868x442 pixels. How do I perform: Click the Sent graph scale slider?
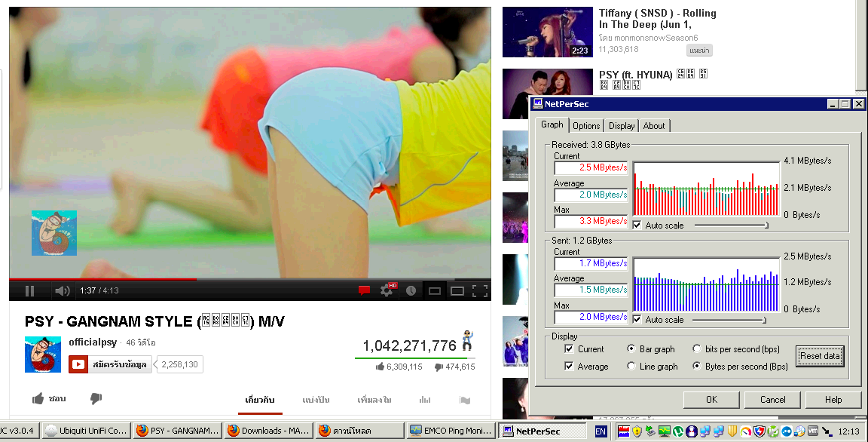[765, 320]
